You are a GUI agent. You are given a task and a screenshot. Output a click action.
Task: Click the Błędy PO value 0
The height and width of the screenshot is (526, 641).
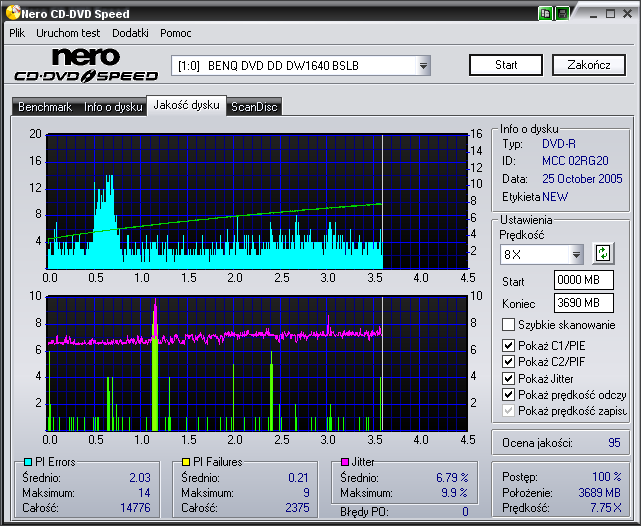coord(465,512)
